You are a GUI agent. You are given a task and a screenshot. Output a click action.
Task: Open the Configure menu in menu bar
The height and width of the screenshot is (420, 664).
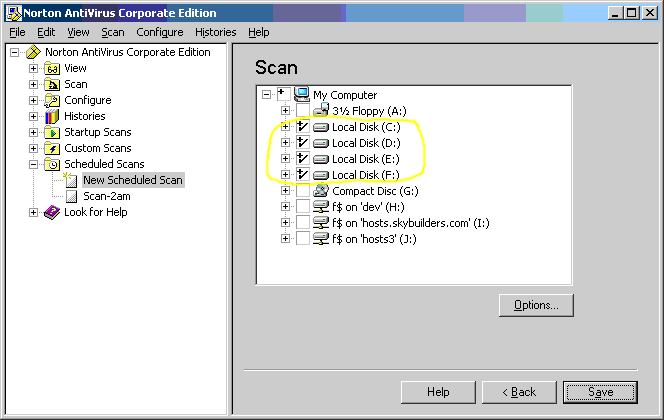click(x=160, y=32)
